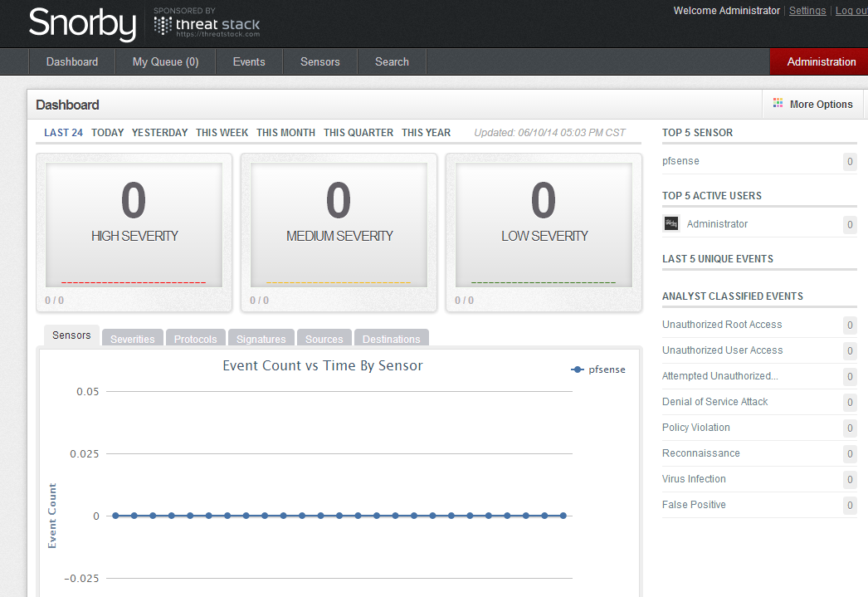Switch to the Sources chart tab
Image resolution: width=868 pixels, height=597 pixels.
click(324, 339)
